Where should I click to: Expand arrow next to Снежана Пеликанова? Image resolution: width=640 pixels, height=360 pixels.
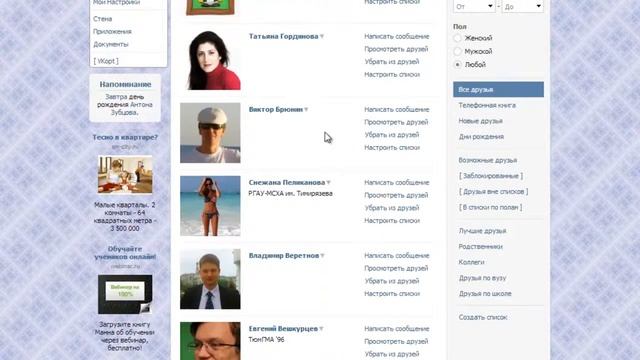[329, 182]
